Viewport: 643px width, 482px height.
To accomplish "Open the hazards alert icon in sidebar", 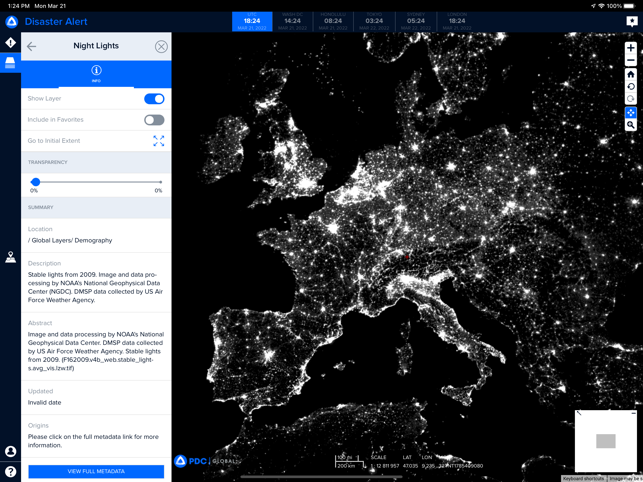I will (x=10, y=42).
